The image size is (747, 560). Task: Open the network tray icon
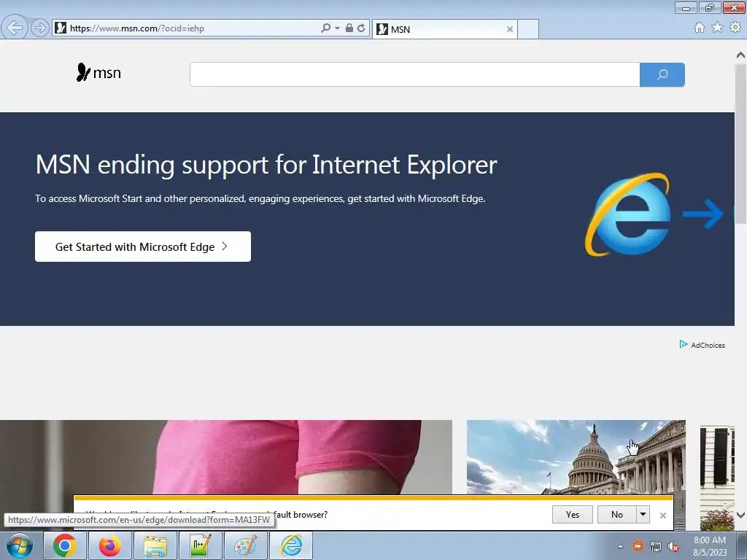656,546
